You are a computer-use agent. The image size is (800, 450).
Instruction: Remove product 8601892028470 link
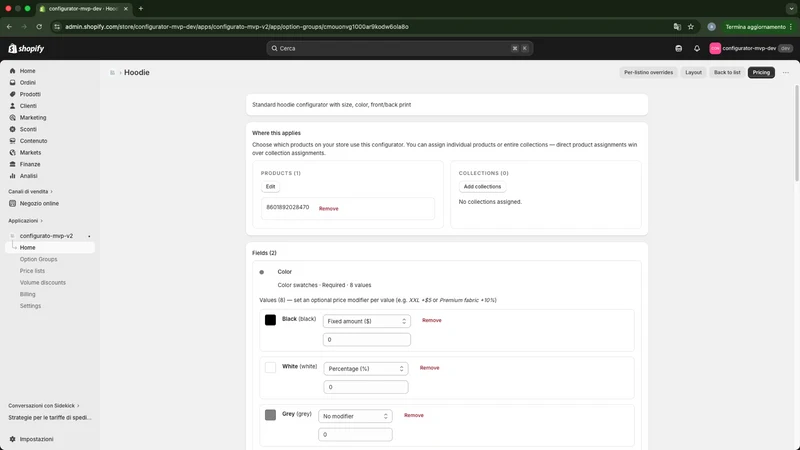point(329,209)
